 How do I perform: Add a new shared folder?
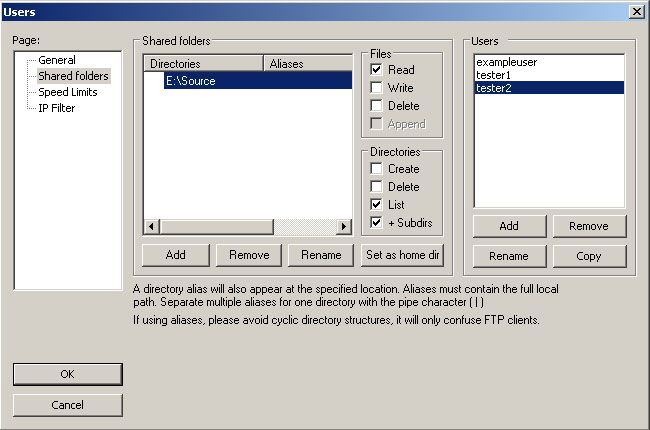pyautogui.click(x=176, y=255)
